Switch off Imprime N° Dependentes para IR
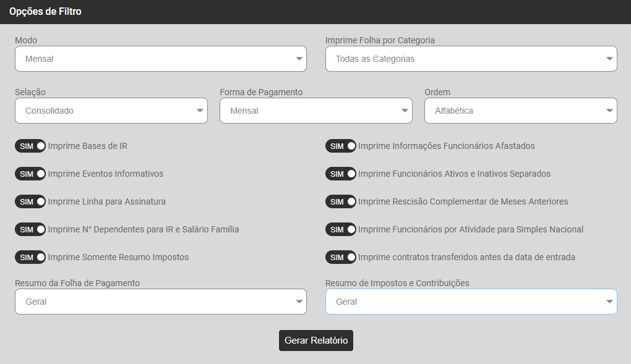This screenshot has width=631, height=364. pyautogui.click(x=30, y=229)
